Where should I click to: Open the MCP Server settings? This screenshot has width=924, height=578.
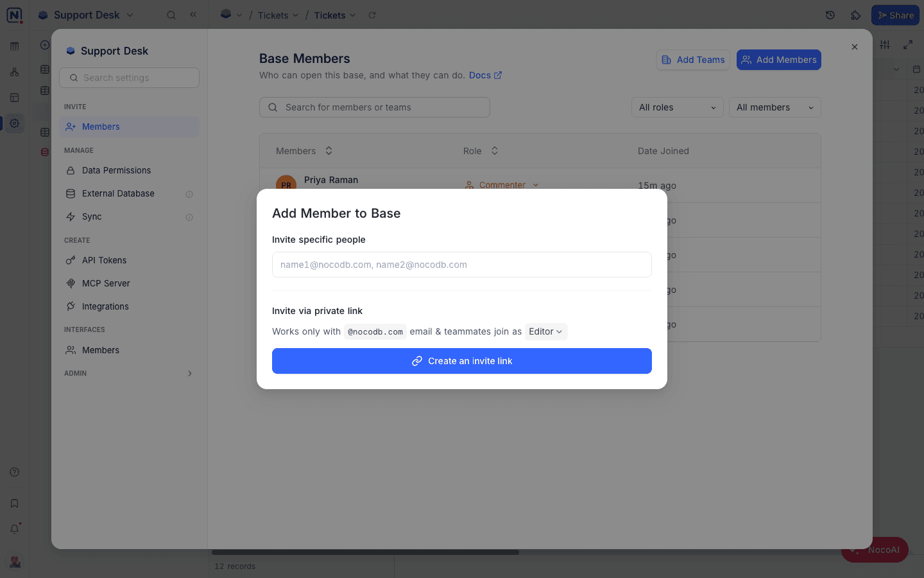tap(129, 283)
